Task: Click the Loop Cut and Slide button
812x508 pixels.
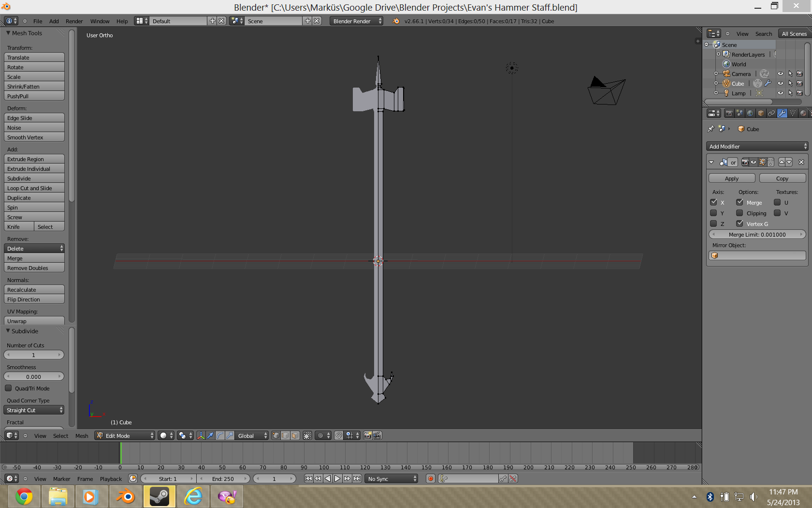Action: [x=34, y=188]
